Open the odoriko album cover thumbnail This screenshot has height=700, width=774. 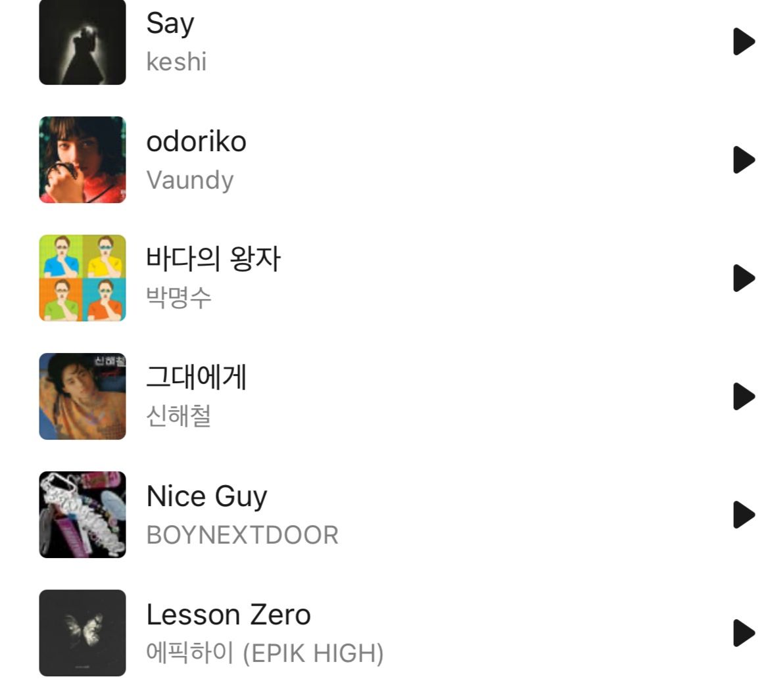click(x=82, y=160)
